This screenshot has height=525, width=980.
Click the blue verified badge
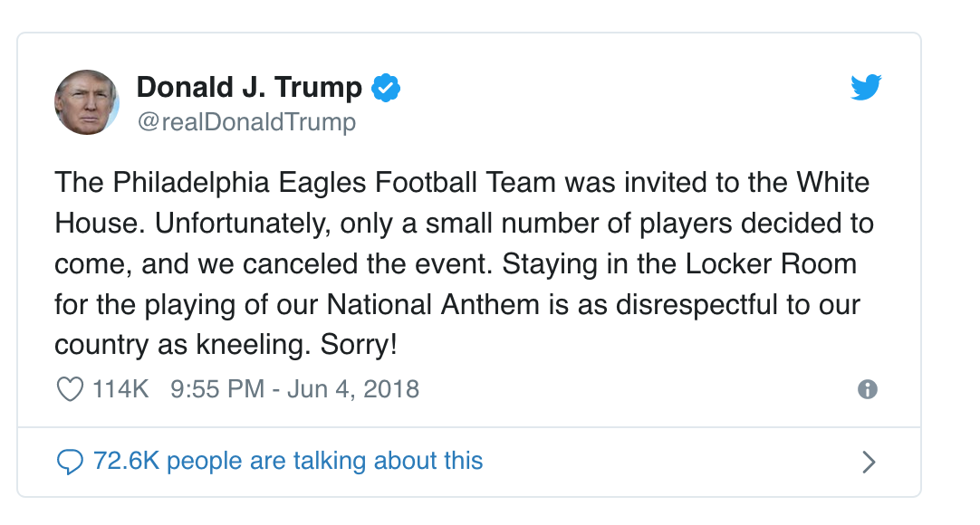pyautogui.click(x=386, y=88)
